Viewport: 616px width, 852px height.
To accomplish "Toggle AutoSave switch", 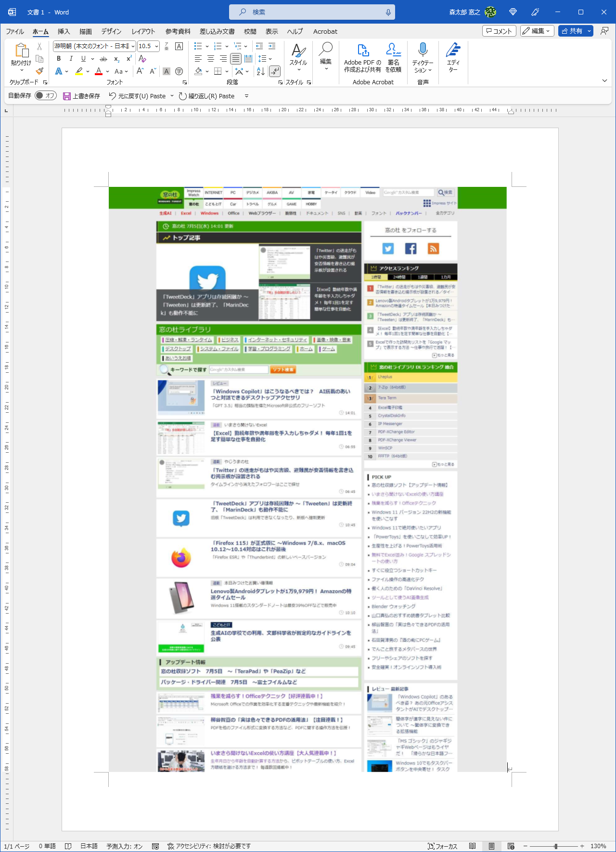I will pos(46,96).
